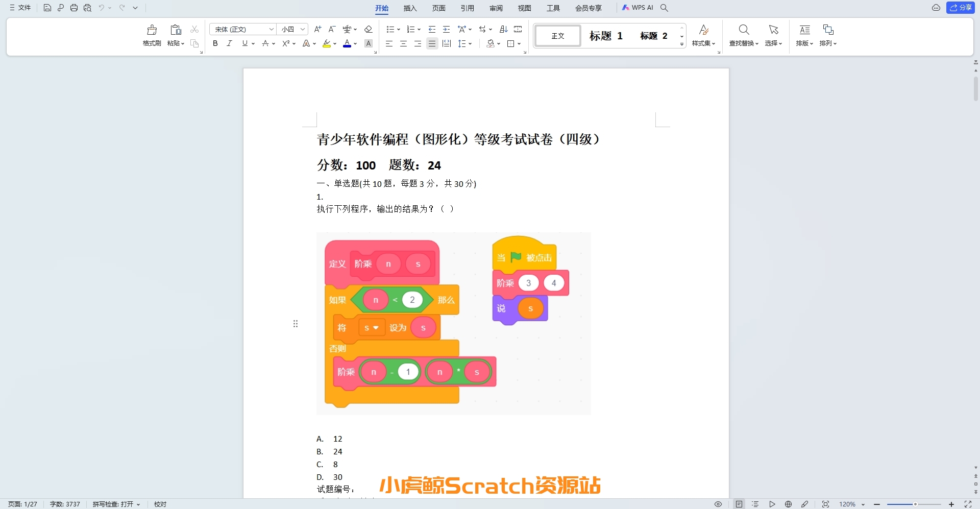Image resolution: width=980 pixels, height=509 pixels.
Task: Expand the styles gallery arrow
Action: [x=682, y=44]
